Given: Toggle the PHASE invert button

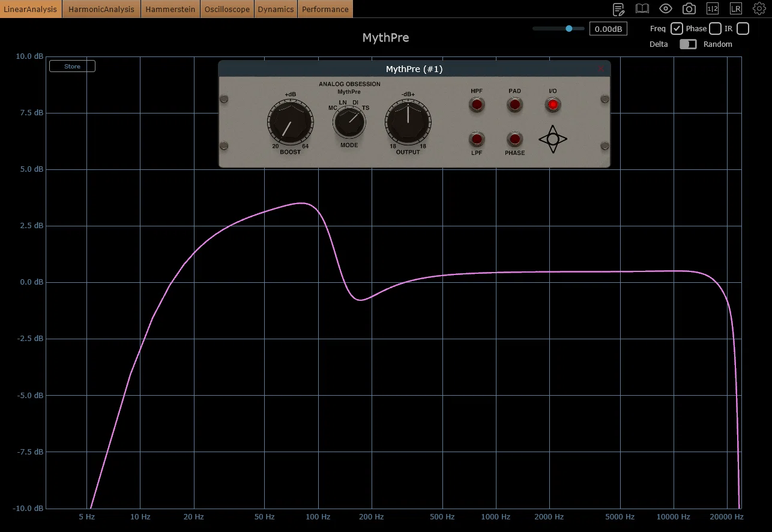Looking at the screenshot, I should 514,139.
